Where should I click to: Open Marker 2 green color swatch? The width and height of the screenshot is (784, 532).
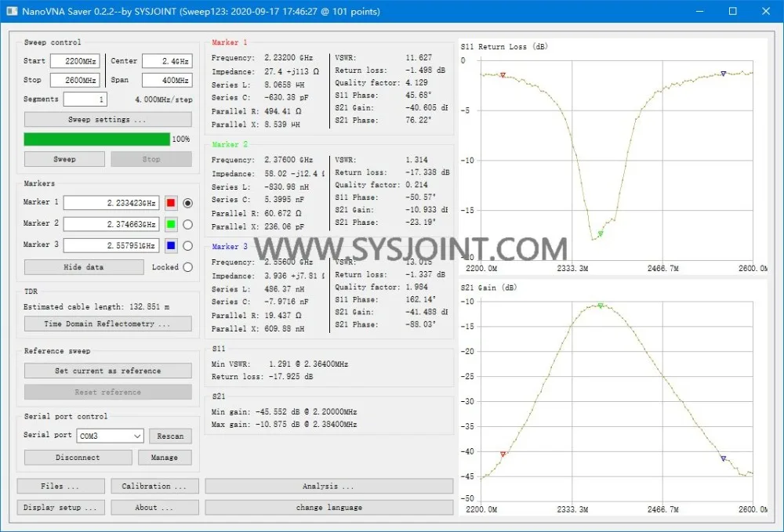coord(170,224)
